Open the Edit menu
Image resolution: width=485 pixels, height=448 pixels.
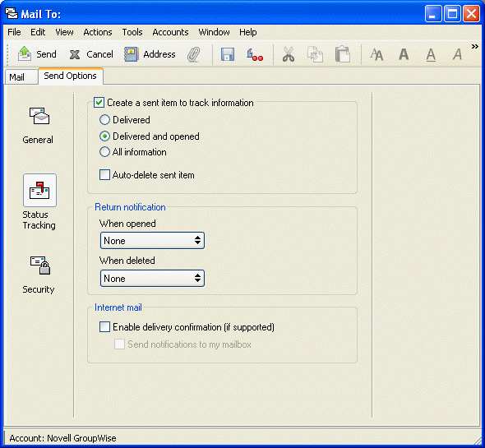[38, 32]
